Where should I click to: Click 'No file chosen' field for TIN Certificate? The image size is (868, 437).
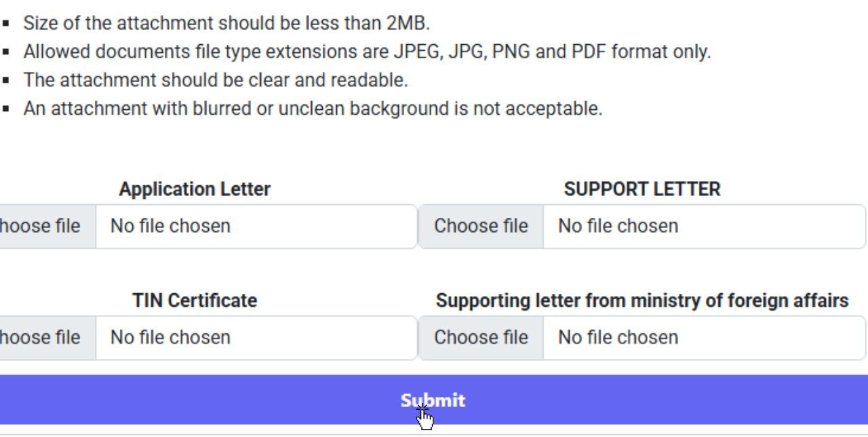coord(255,337)
